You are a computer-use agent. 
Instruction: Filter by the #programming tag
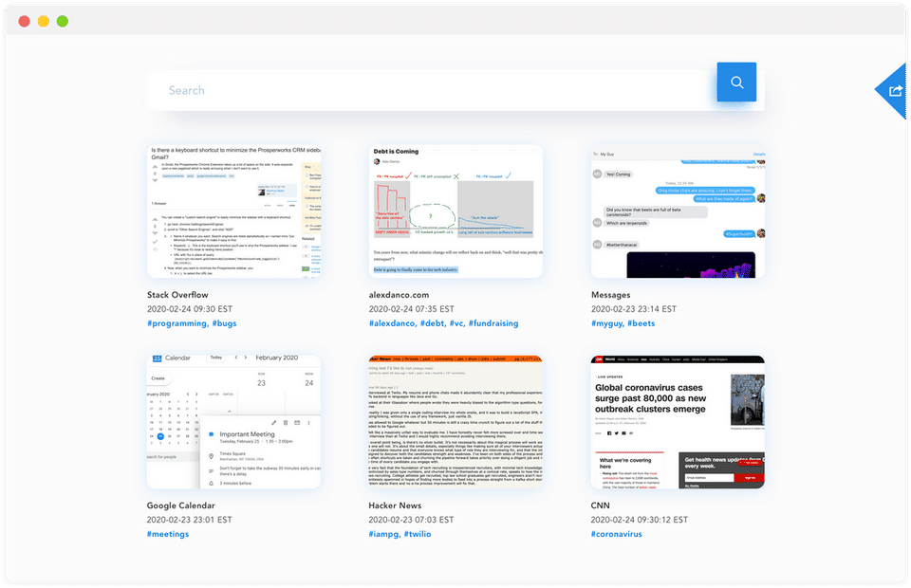(x=177, y=323)
